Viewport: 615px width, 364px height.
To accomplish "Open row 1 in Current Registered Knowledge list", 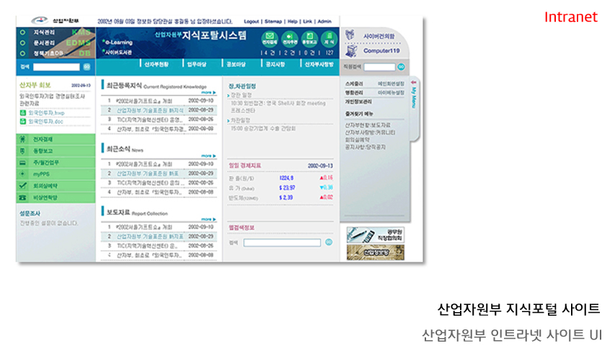I will 159,101.
